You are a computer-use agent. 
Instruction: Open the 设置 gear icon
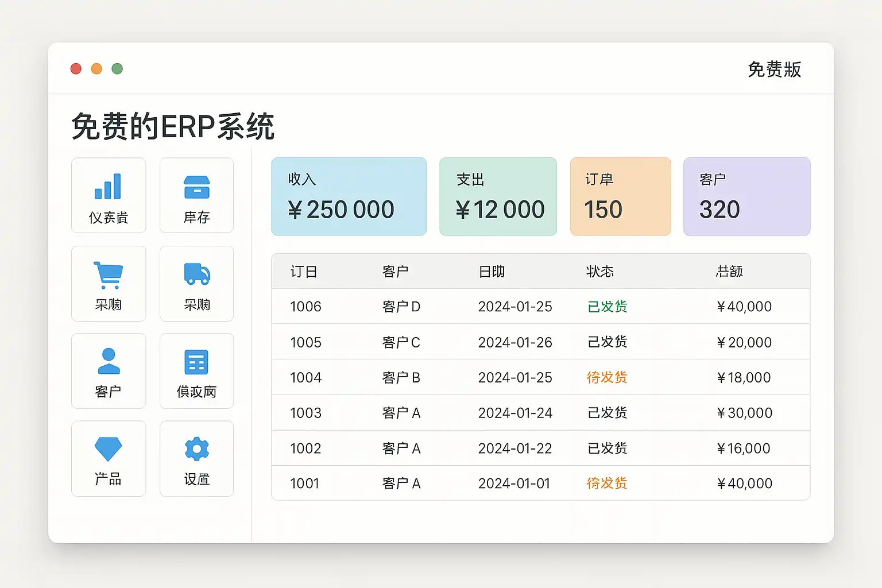(196, 449)
